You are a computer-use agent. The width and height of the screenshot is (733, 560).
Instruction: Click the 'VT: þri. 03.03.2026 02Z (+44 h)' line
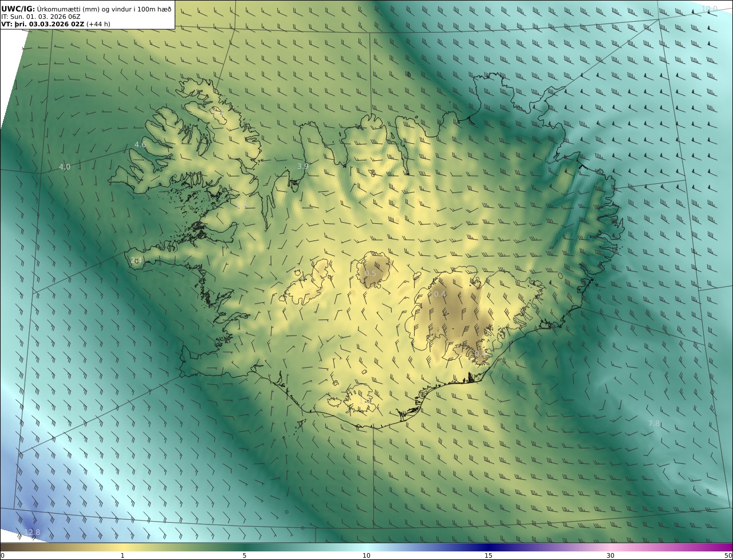(x=56, y=24)
